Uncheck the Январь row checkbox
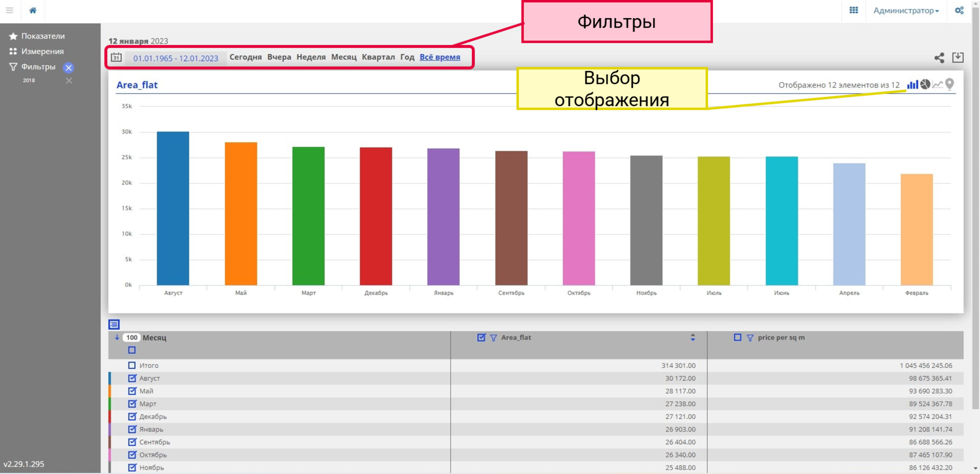Viewport: 980px width, 474px height. (x=132, y=429)
